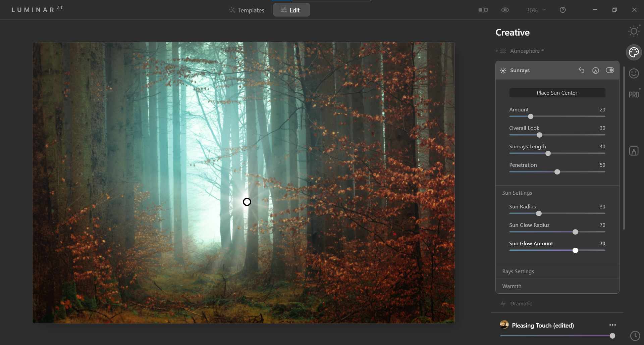Click the Sun Glow Radius value 70

[602, 225]
